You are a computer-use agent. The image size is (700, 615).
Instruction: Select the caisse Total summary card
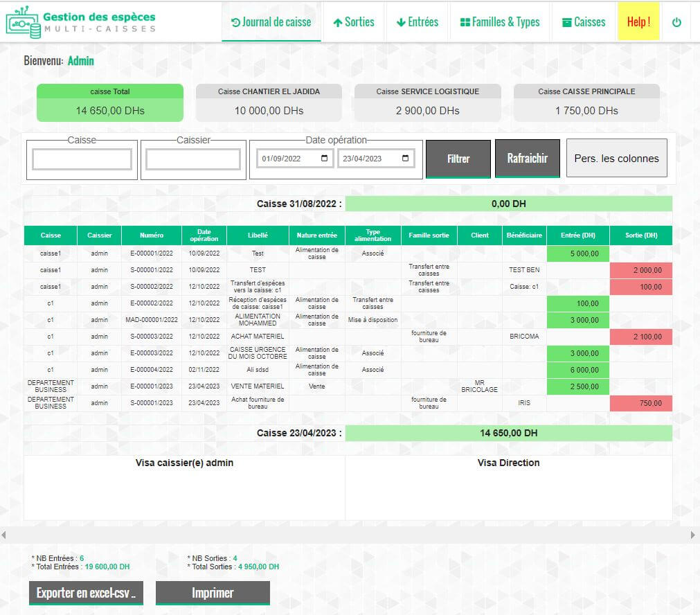(x=110, y=102)
